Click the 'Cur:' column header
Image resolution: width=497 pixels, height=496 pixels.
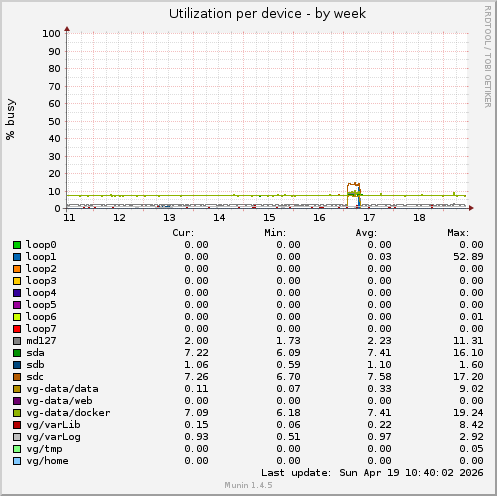point(183,233)
